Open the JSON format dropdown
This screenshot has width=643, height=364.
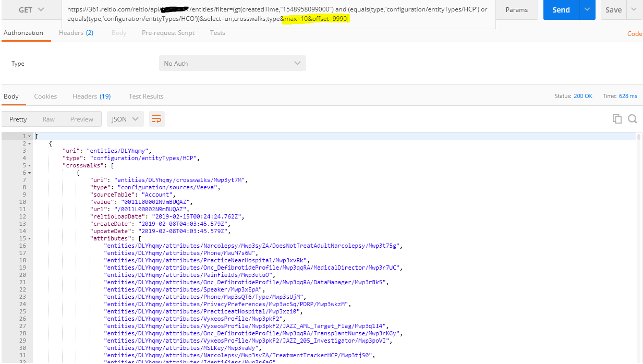point(125,119)
